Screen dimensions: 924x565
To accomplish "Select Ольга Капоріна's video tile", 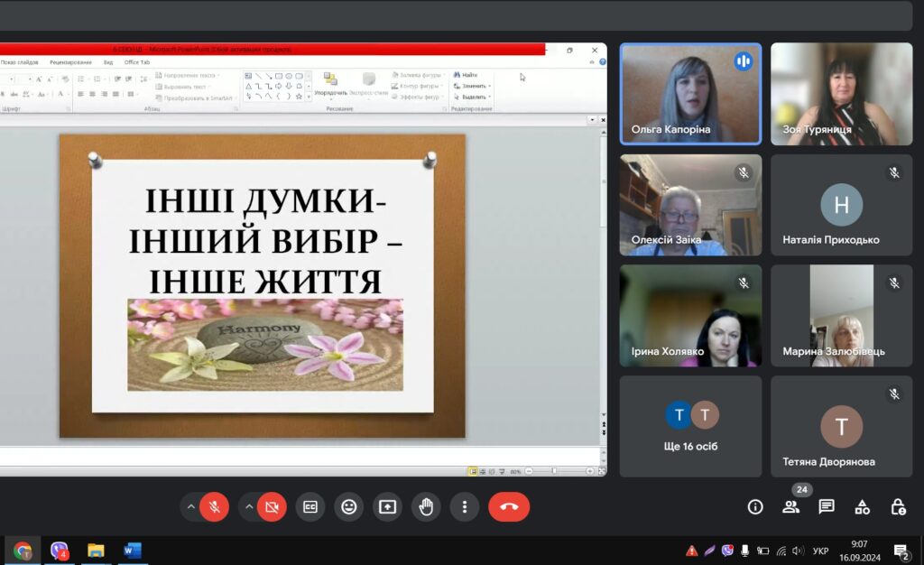I will pos(690,94).
